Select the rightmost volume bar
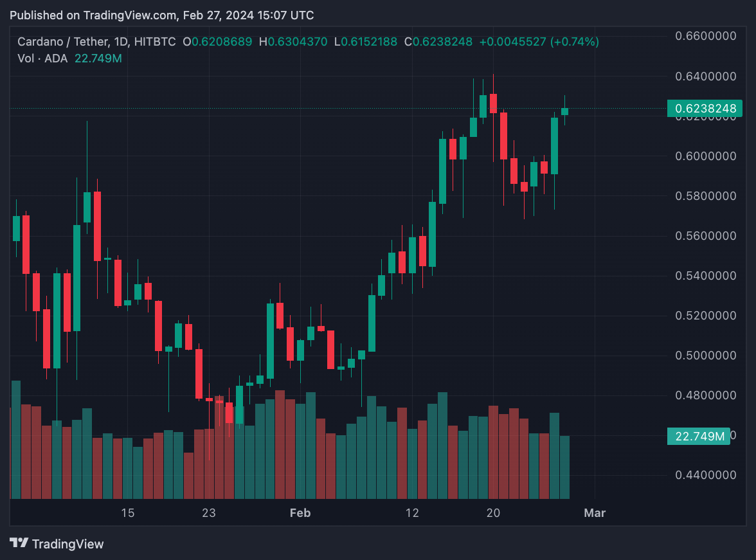756x560 pixels. click(x=564, y=467)
